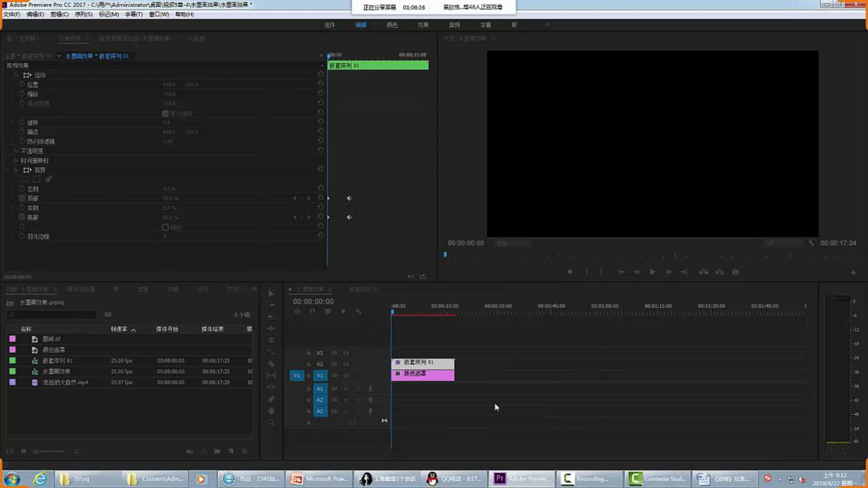Select the Pen tool in the tools panel
Image resolution: width=868 pixels, height=488 pixels.
pos(271,399)
